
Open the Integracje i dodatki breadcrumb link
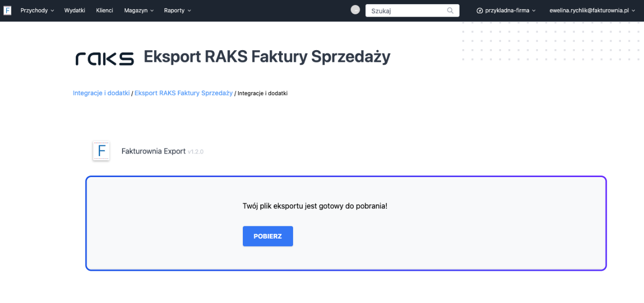[x=100, y=93]
